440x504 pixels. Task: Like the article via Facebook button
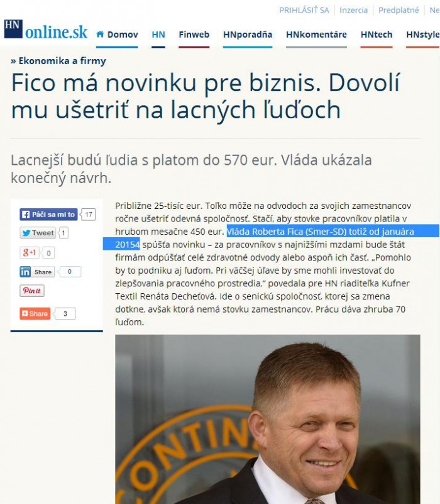[x=48, y=215]
